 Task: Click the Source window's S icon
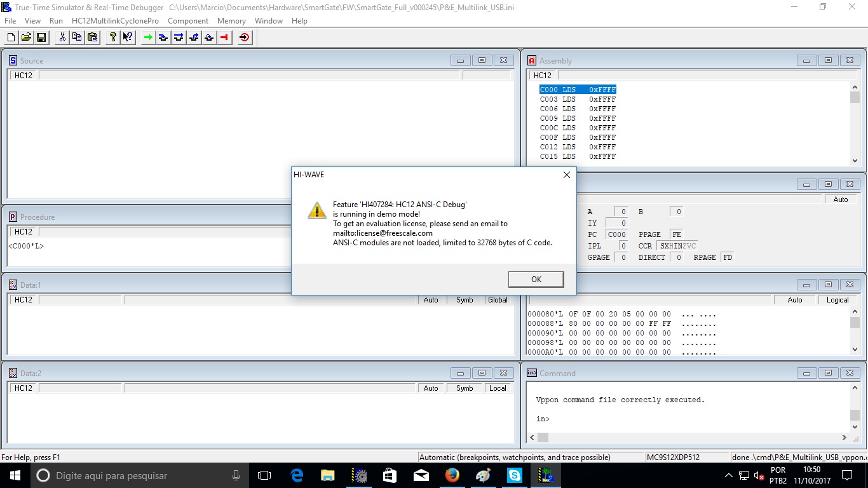tap(13, 60)
